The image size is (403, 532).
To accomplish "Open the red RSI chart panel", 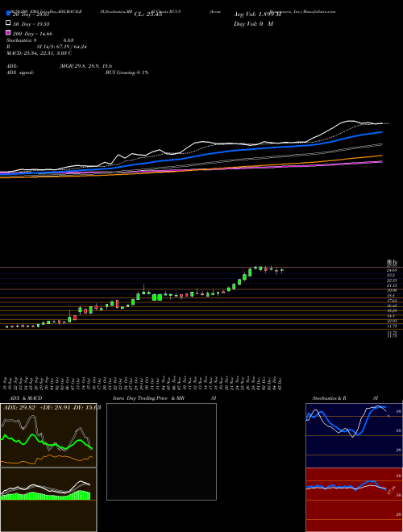I will click(x=354, y=500).
